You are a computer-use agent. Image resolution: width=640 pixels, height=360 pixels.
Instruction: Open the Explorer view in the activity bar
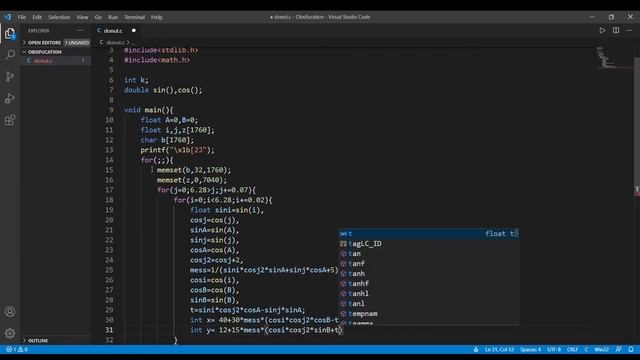(10, 33)
